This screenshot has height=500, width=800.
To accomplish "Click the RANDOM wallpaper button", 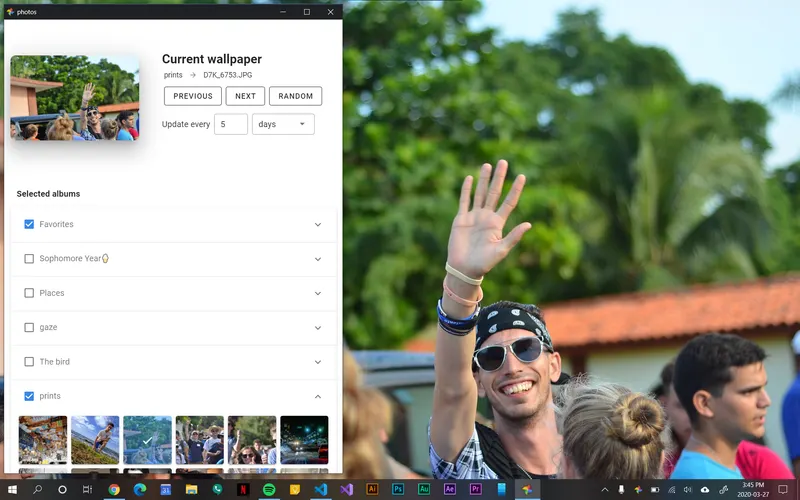I will point(295,96).
